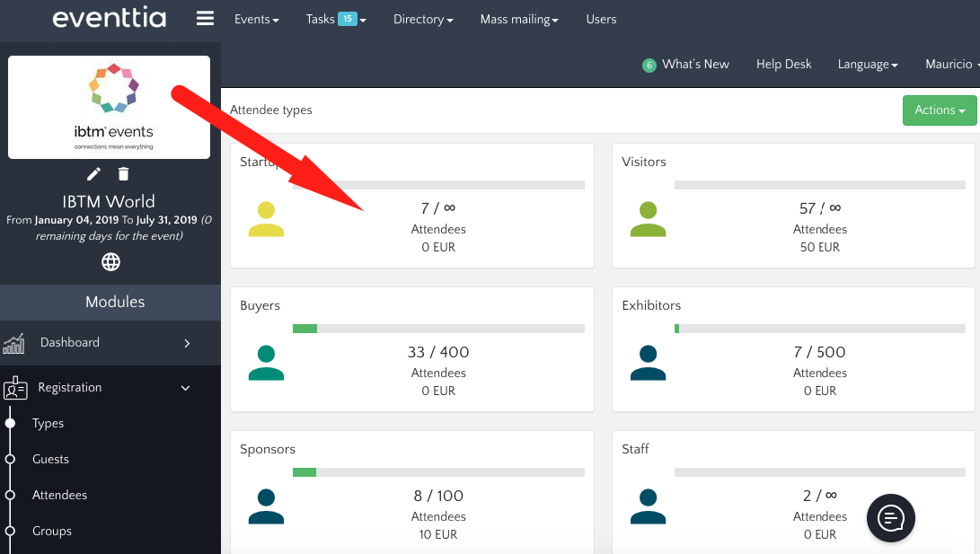Viewport: 980px width, 554px height.
Task: Open the event website via globe icon
Action: point(110,261)
